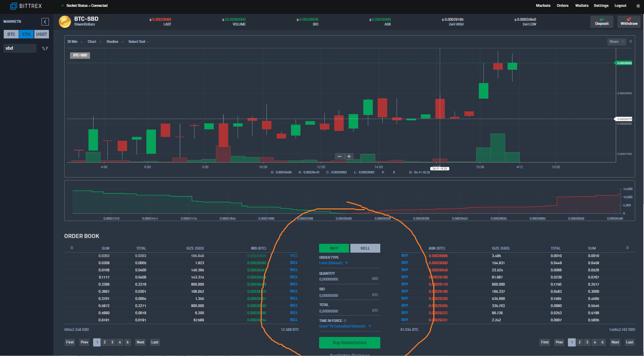This screenshot has width=644, height=356.
Task: Click First on ask order book pagination
Action: pyautogui.click(x=545, y=342)
